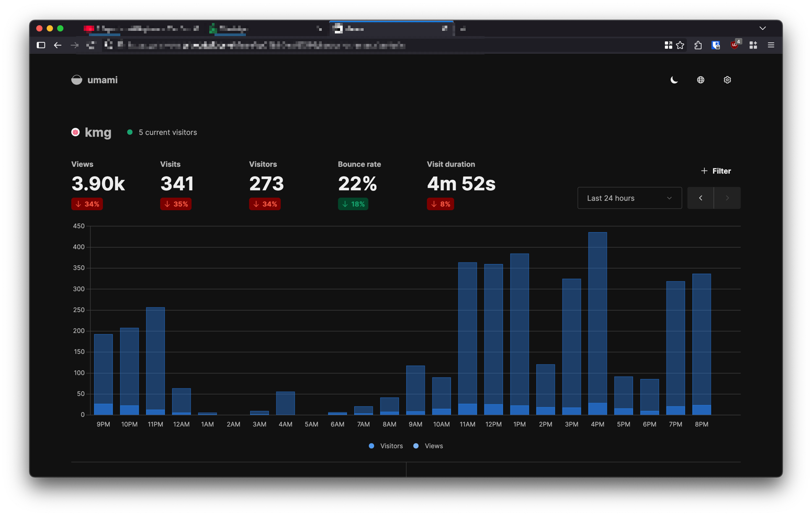Open the Firefox hamburger menu
812x516 pixels.
click(x=771, y=45)
